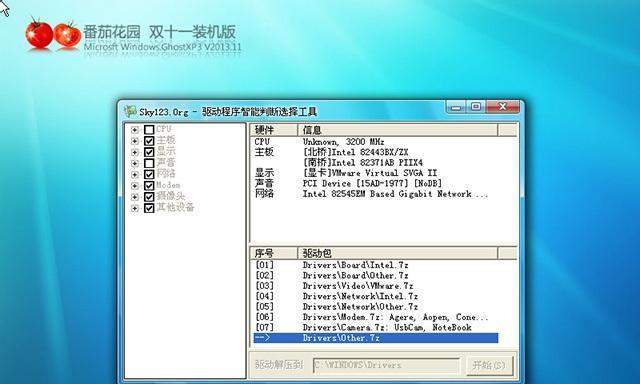The width and height of the screenshot is (640, 384).
Task: Toggle the 其他设备 checkbox
Action: 149,208
